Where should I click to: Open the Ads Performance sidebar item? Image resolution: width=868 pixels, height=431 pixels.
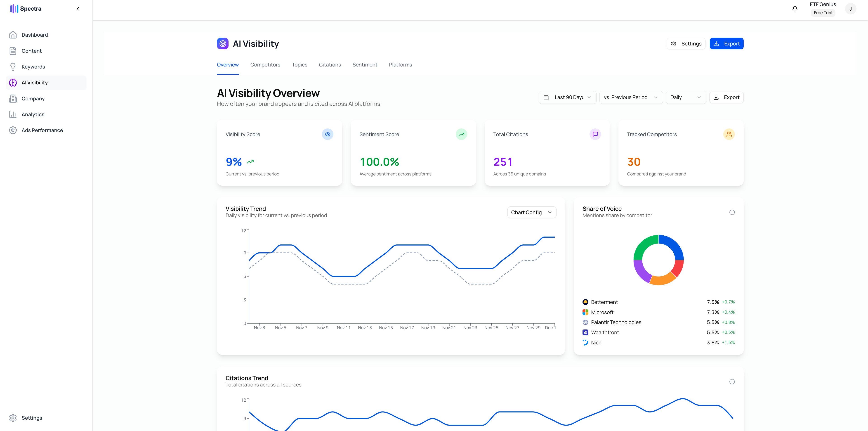(42, 130)
